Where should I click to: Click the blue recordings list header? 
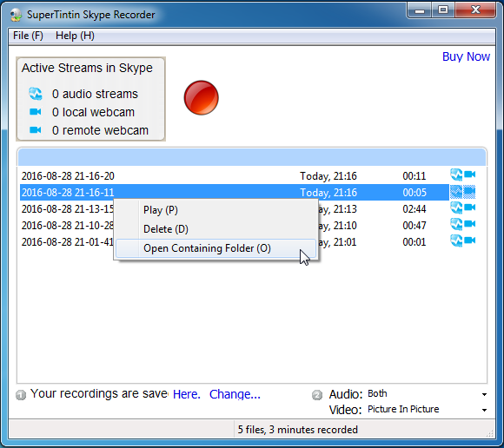[x=252, y=157]
